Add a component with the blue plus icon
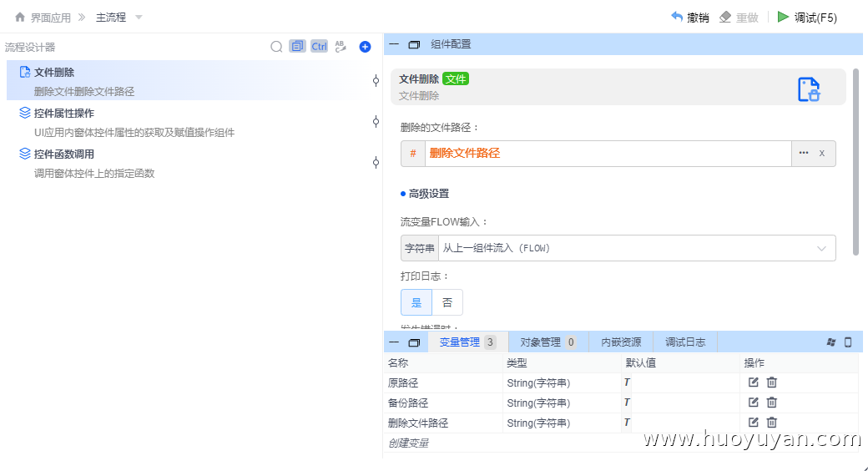The image size is (868, 471). coord(365,47)
